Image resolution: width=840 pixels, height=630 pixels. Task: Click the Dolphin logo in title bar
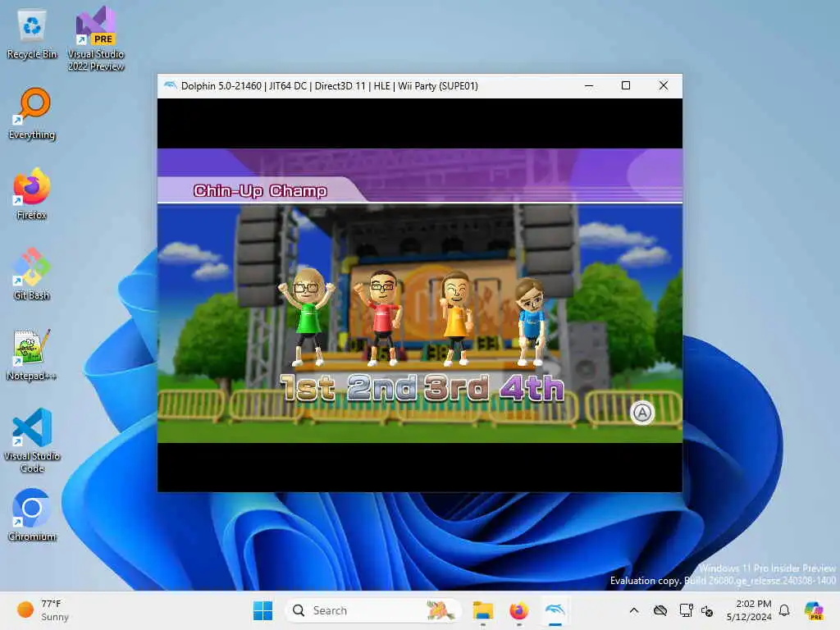[170, 85]
